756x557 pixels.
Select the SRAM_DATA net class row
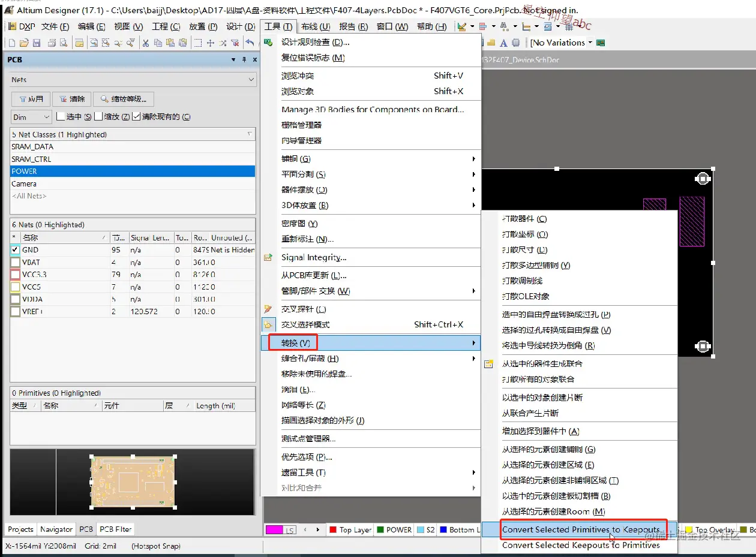133,146
